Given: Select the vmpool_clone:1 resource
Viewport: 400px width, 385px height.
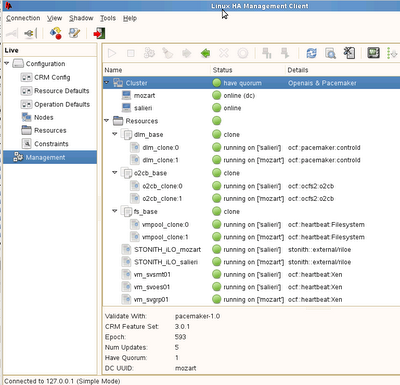Looking at the screenshot, I should point(251,237).
